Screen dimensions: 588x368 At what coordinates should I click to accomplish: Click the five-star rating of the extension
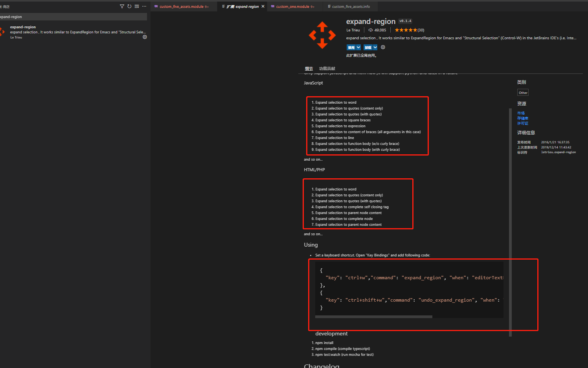pos(406,30)
